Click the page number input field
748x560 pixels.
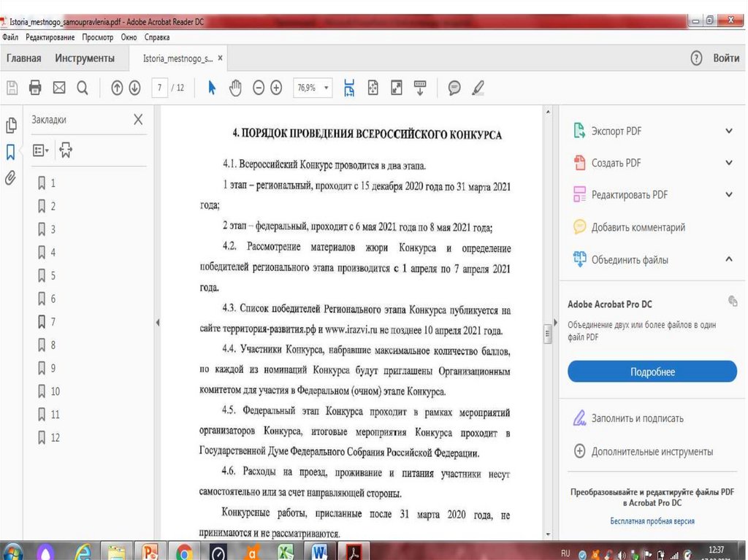159,88
